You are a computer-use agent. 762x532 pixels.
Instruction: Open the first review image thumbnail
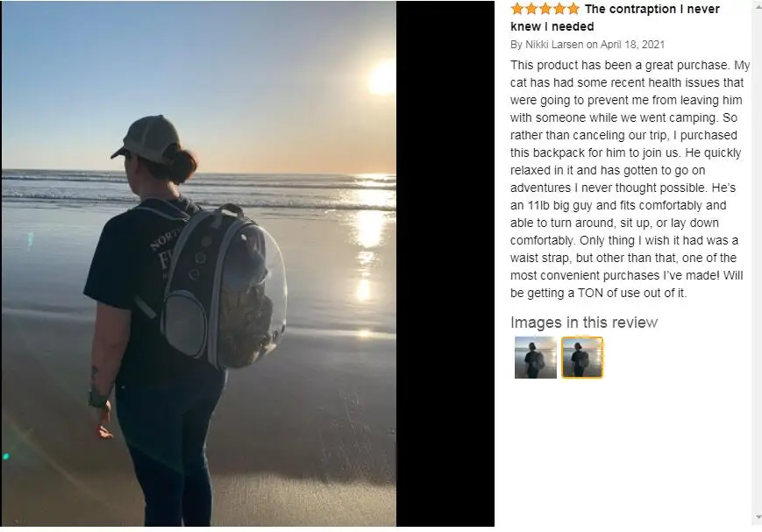click(536, 357)
